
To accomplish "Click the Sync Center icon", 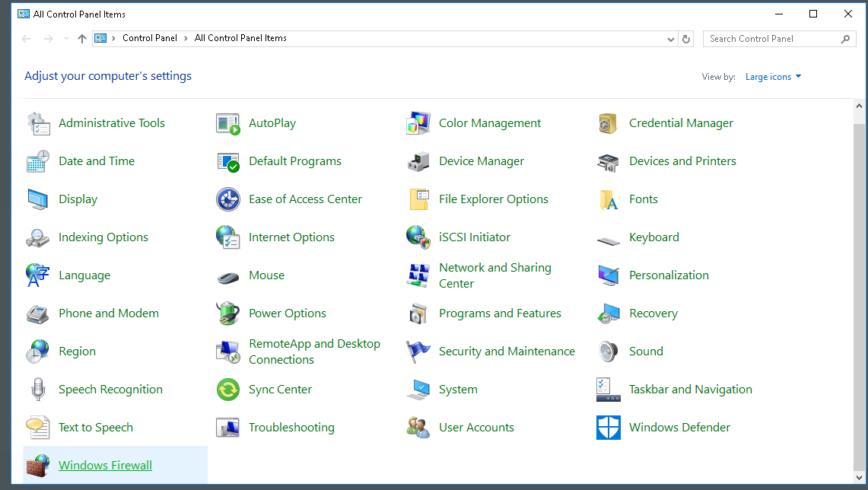I will (x=228, y=390).
